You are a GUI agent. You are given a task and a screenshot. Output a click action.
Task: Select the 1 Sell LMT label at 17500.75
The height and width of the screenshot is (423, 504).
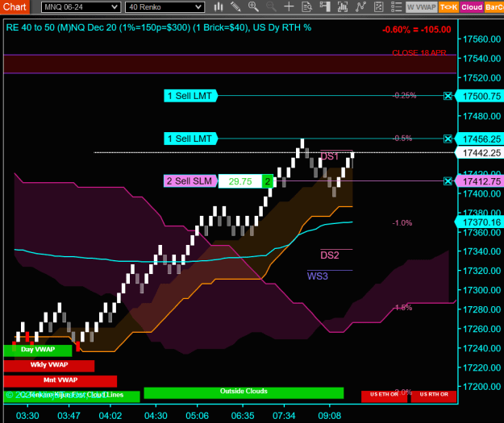click(190, 96)
